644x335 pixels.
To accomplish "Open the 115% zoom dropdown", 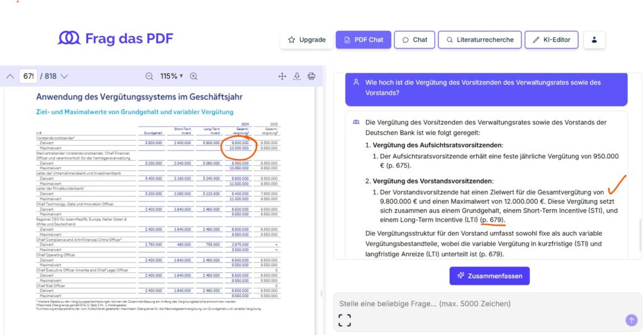I will click(x=172, y=76).
